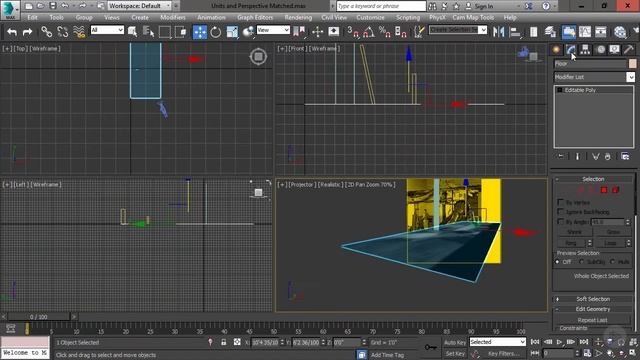Screen dimensions: 640x360
Task: Click the 0 / 100 time slider
Action: pos(39,317)
